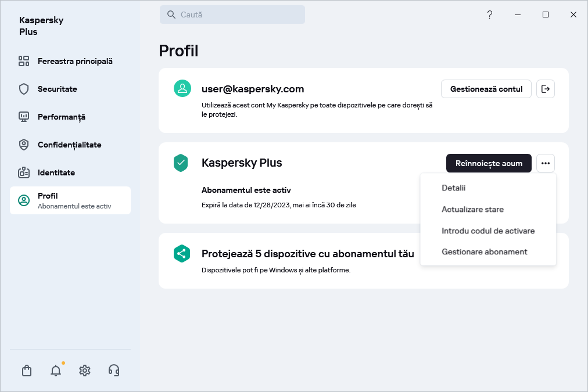Click the sign out icon next to Gestionează contul
The width and height of the screenshot is (588, 392).
point(545,89)
